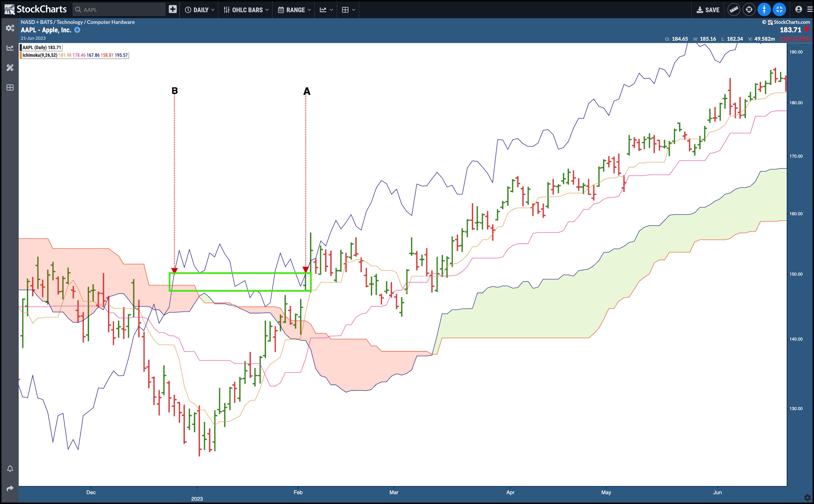Click the alerts bell icon
Screen dimensions: 814x504
[x=10, y=469]
